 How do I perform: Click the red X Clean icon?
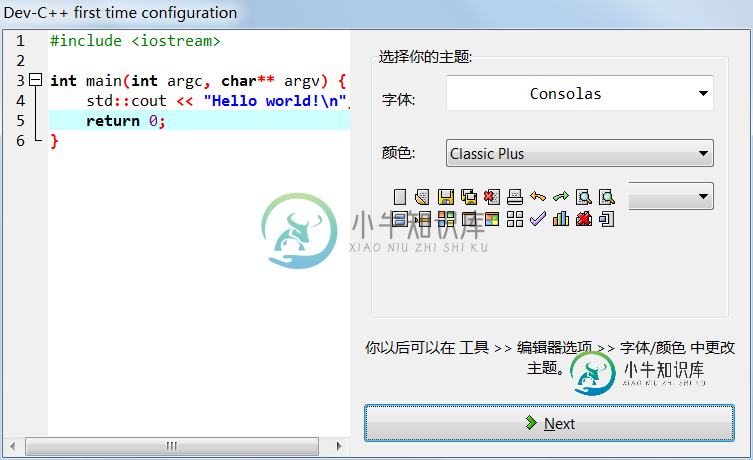[584, 219]
